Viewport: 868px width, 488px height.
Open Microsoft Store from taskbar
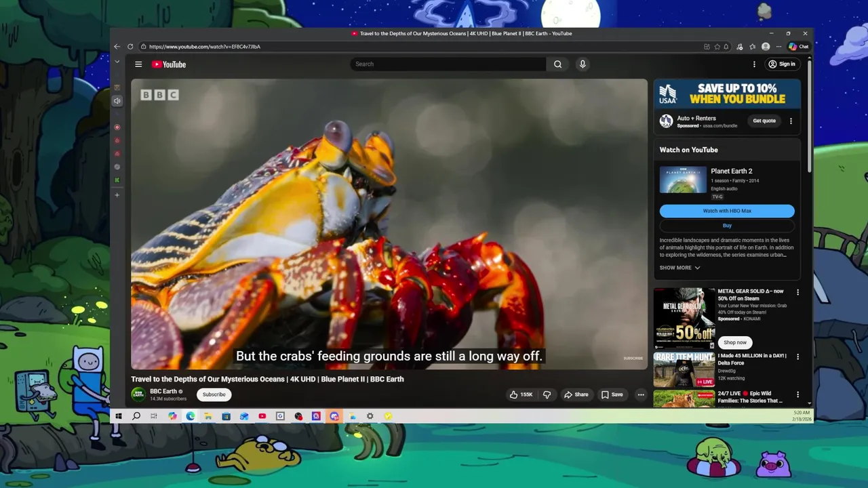(226, 416)
